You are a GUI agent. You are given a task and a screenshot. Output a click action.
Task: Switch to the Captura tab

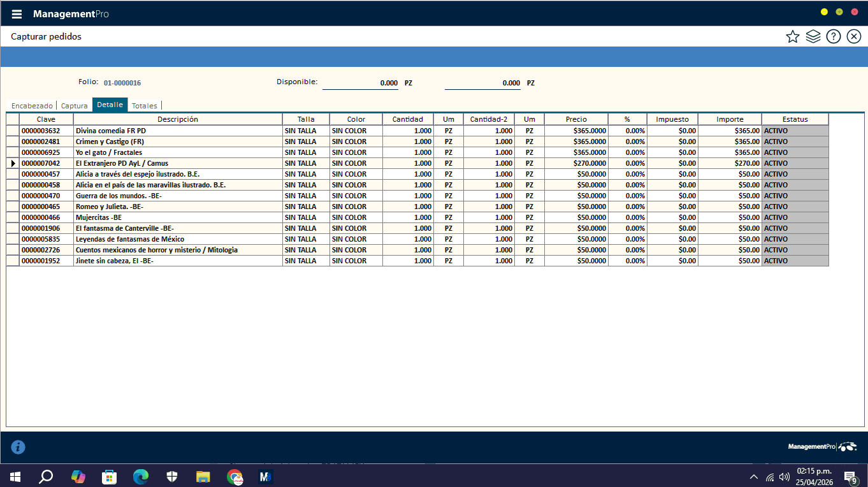[x=74, y=106]
